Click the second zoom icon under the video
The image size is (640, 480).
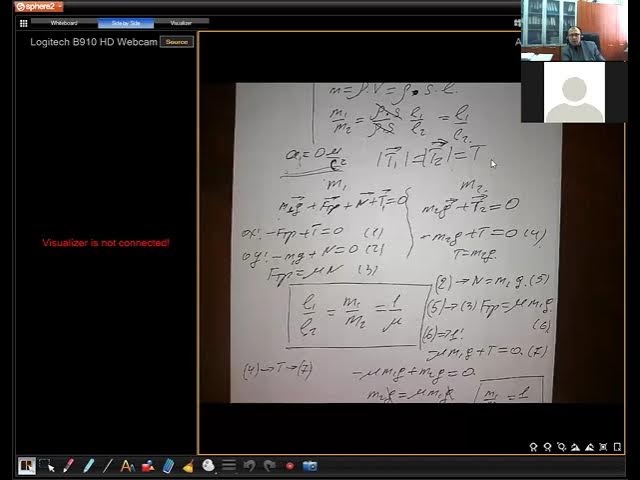(x=547, y=447)
